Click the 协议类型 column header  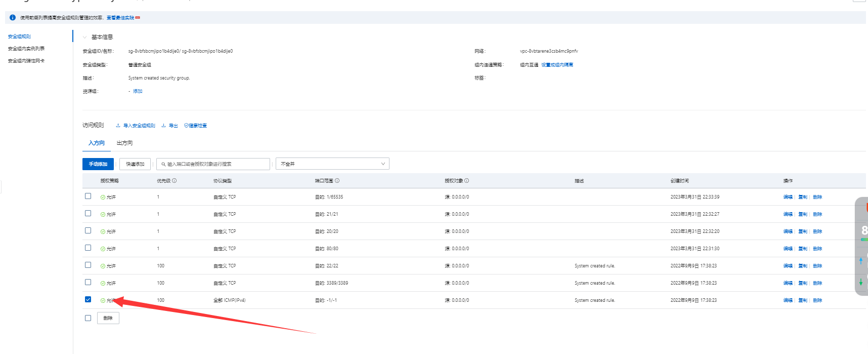tap(223, 181)
